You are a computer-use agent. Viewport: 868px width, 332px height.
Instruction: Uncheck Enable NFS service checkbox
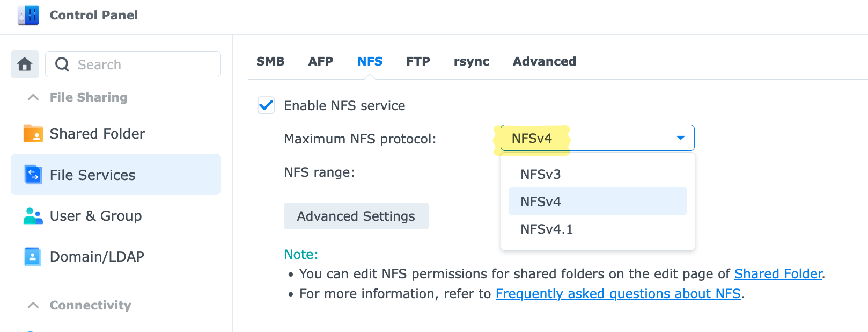266,105
